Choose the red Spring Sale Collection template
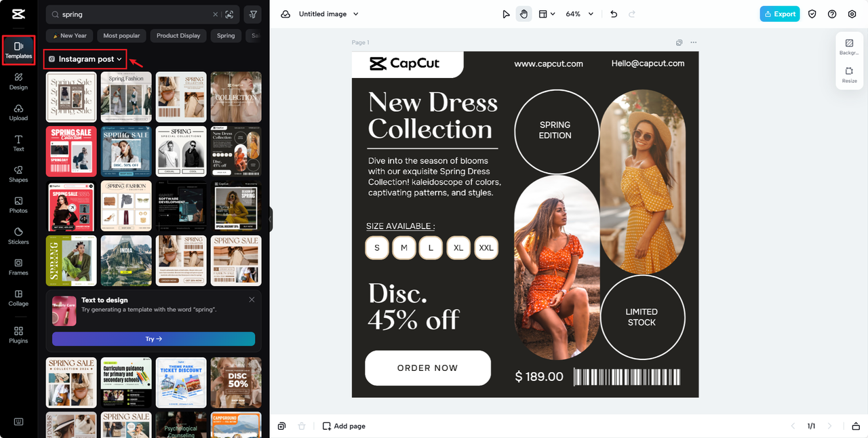Viewport: 868px width, 438px height. [x=71, y=151]
